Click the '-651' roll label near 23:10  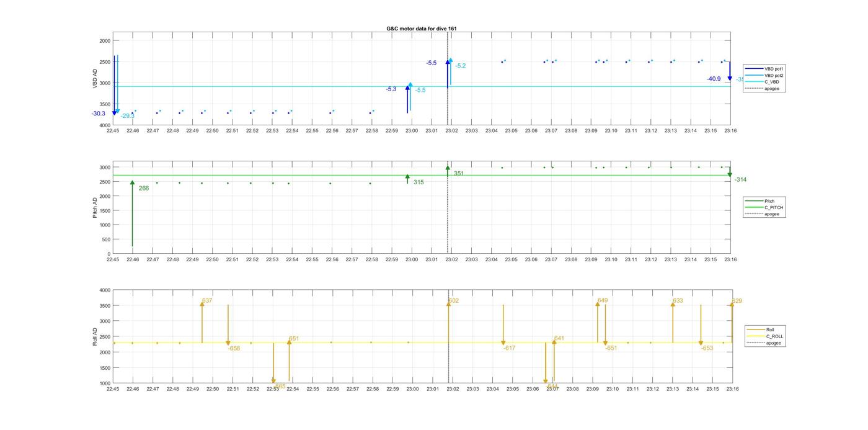[x=611, y=348]
